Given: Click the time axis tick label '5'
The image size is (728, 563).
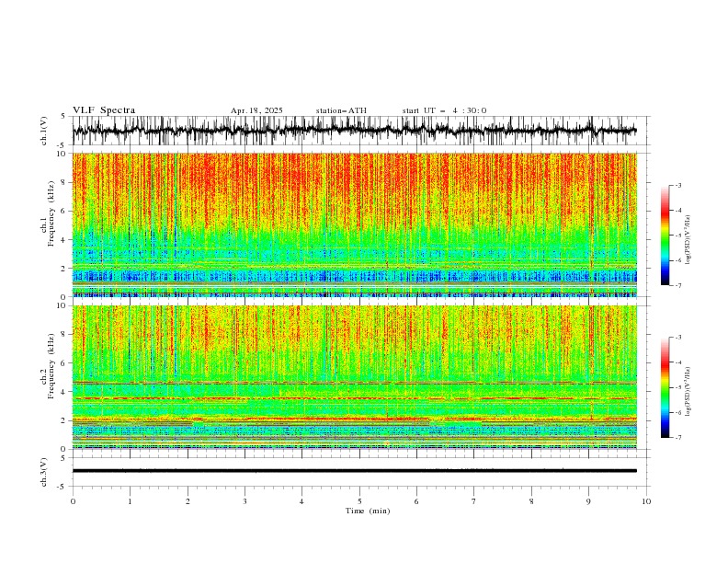Looking at the screenshot, I should [x=359, y=501].
